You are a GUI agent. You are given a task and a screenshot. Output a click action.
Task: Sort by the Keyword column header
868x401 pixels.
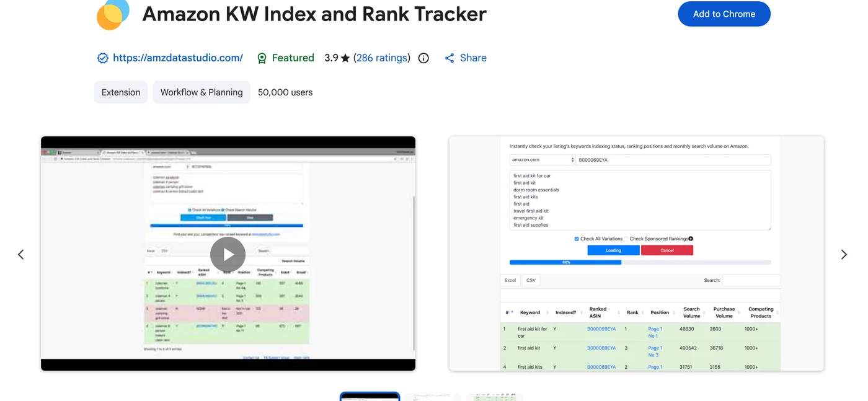point(530,312)
